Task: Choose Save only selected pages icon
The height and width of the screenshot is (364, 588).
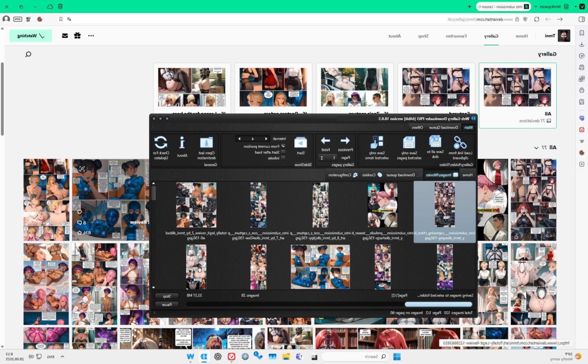Action: point(409,143)
